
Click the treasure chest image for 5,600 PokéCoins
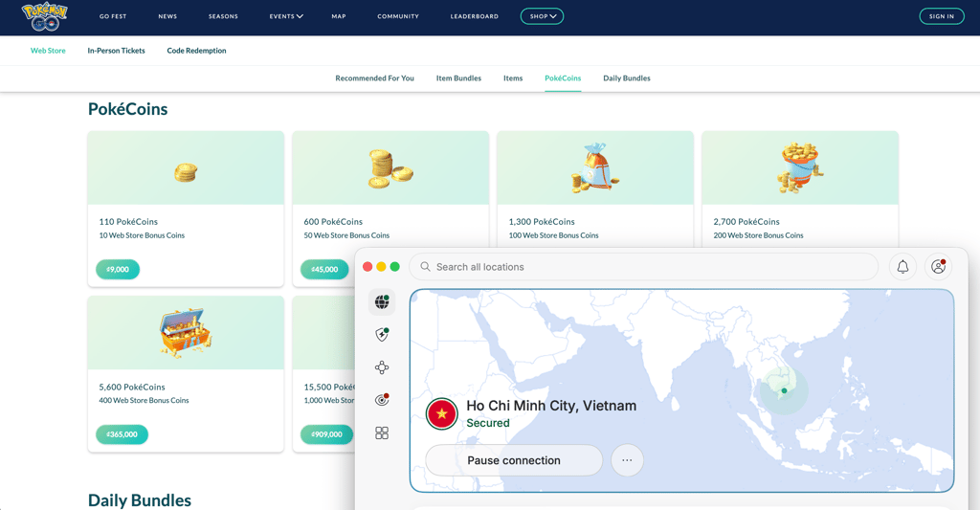(x=186, y=332)
